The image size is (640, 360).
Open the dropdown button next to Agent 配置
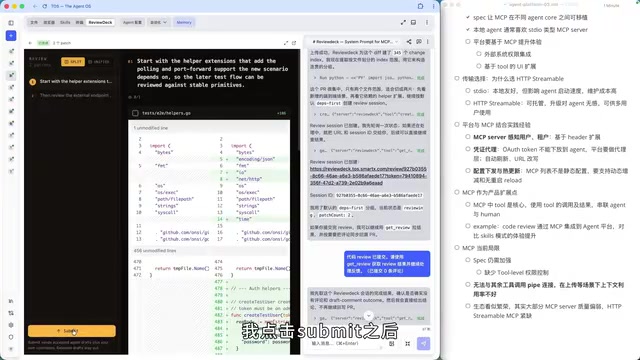pos(159,22)
